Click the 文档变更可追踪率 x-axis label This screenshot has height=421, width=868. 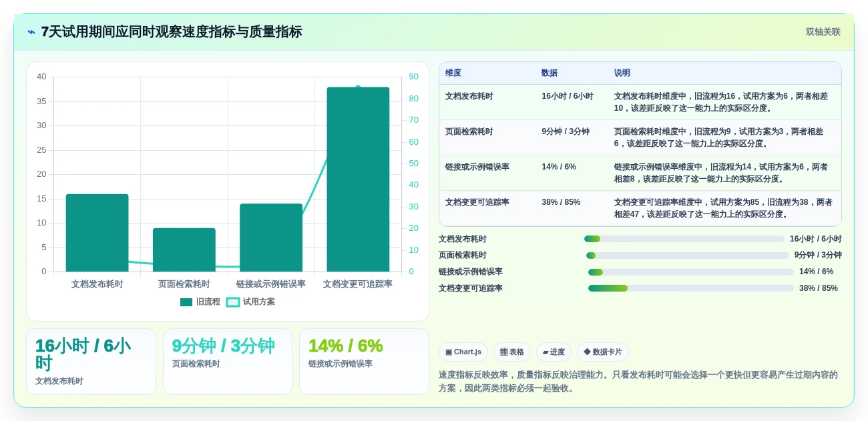click(358, 284)
